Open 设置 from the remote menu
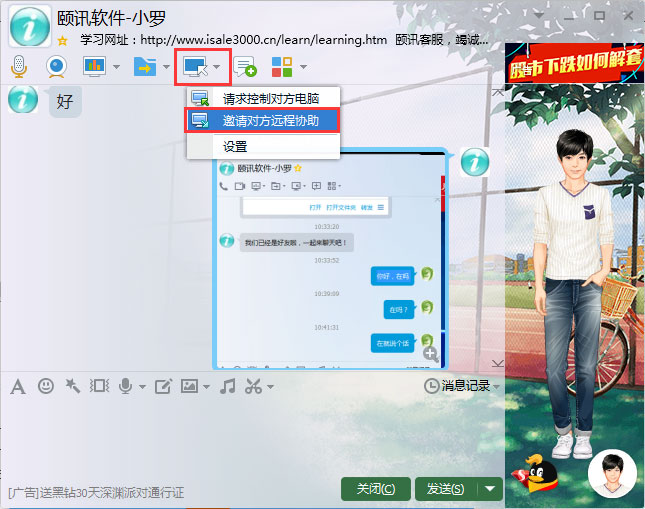Screen dimensions: 645x509 263,146
